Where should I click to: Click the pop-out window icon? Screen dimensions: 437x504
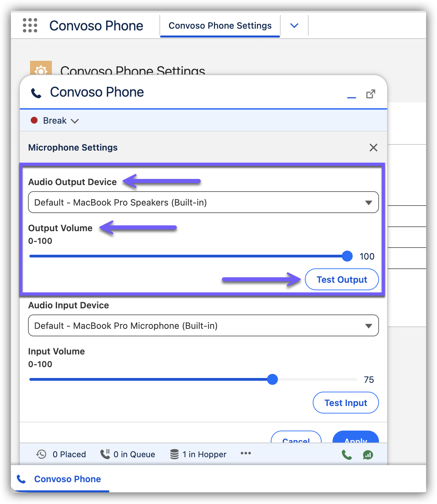370,94
